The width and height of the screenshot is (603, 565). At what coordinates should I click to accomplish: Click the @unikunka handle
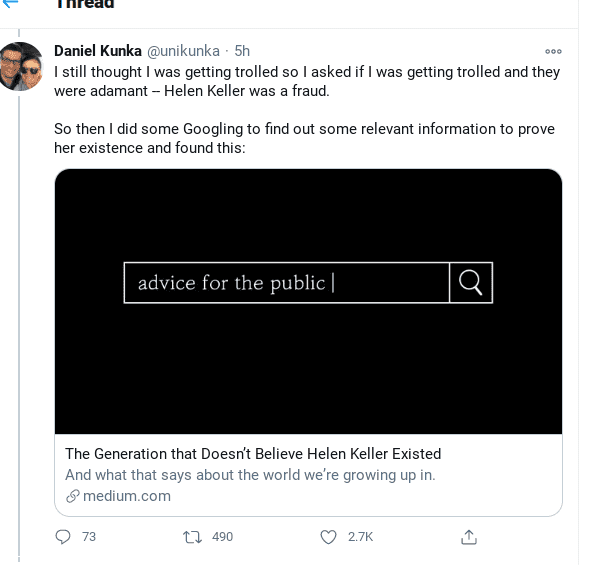pyautogui.click(x=186, y=51)
